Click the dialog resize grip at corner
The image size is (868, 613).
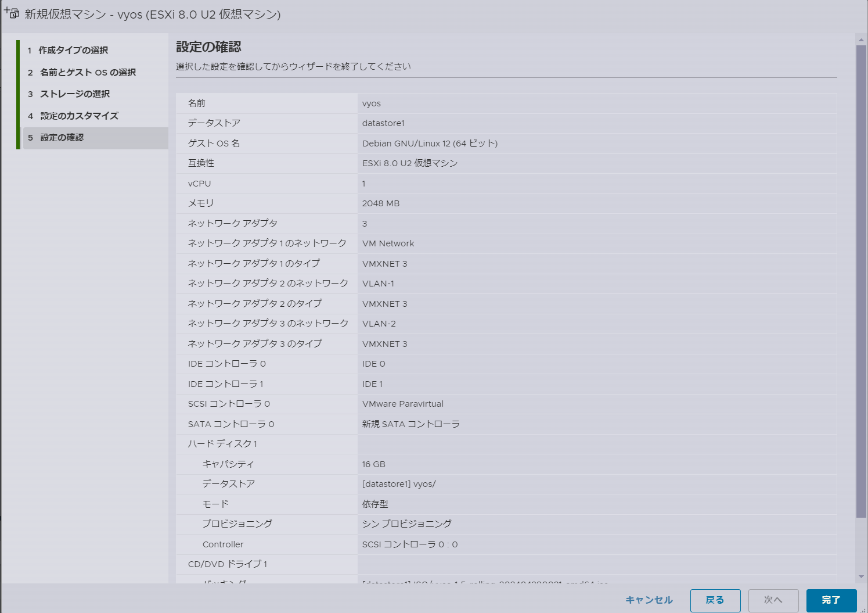tap(863, 609)
